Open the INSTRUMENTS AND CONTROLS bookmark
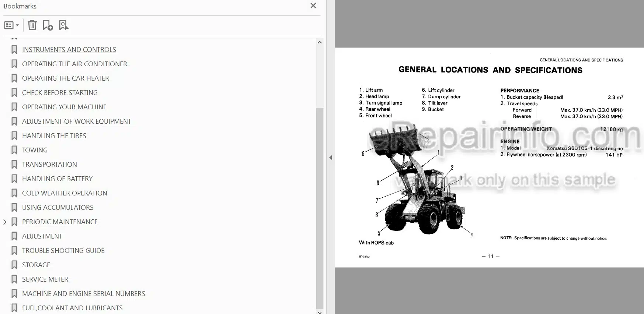Image resolution: width=644 pixels, height=314 pixels. [x=69, y=49]
